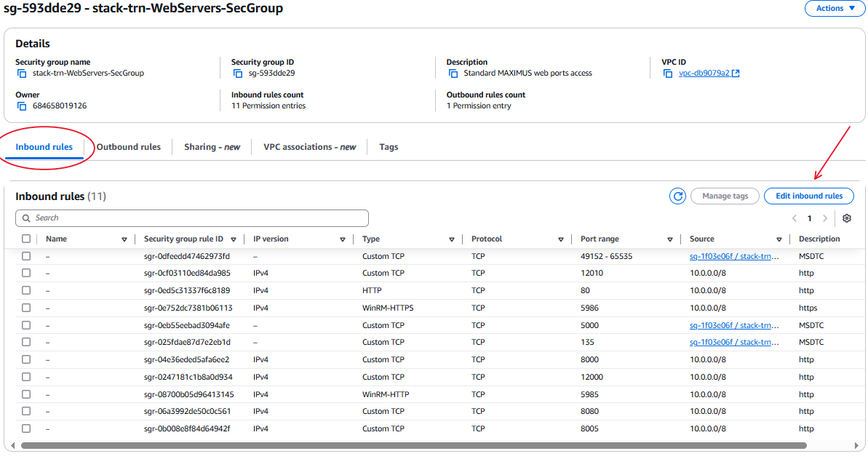The height and width of the screenshot is (459, 868).
Task: Check the rule for port 12010
Action: tap(26, 274)
